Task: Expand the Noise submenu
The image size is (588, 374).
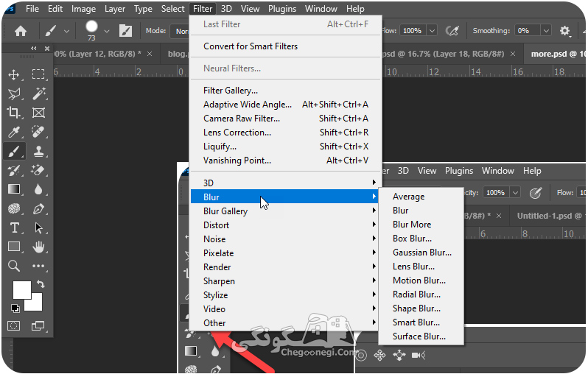Action: 284,239
